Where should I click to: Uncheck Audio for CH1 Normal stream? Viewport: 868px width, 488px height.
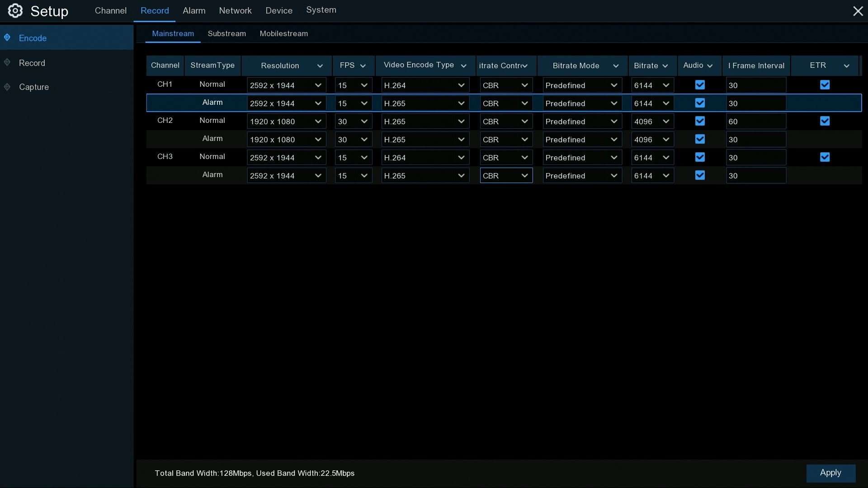point(700,85)
